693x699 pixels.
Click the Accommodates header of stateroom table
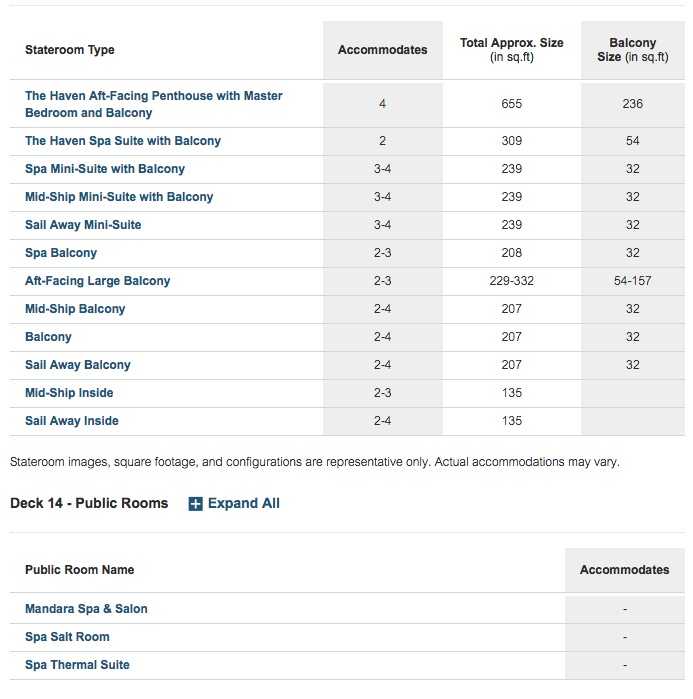coord(382,50)
